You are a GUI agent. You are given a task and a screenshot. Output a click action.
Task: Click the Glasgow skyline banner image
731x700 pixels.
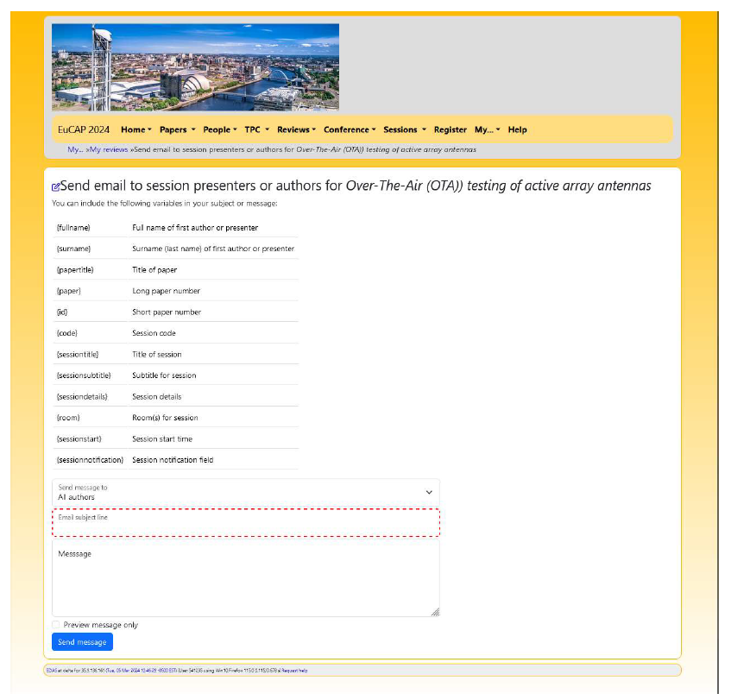coord(195,67)
